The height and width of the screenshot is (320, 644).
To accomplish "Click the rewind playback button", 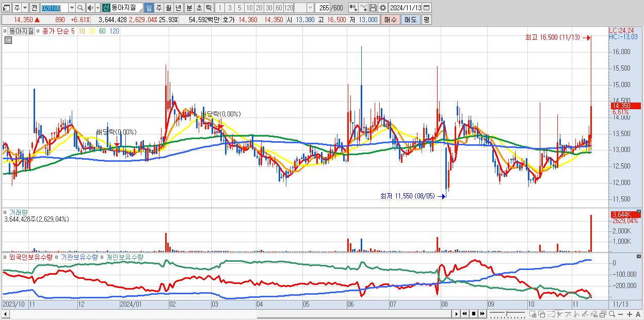I will tap(464, 314).
